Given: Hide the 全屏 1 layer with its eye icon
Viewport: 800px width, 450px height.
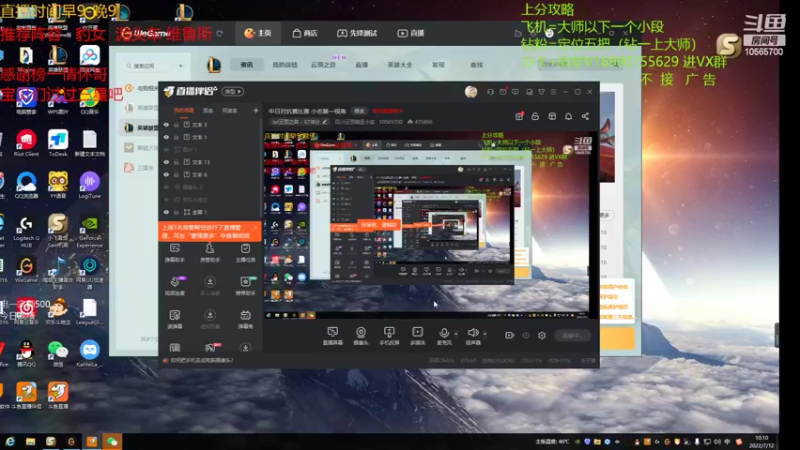Looking at the screenshot, I should pos(166,212).
